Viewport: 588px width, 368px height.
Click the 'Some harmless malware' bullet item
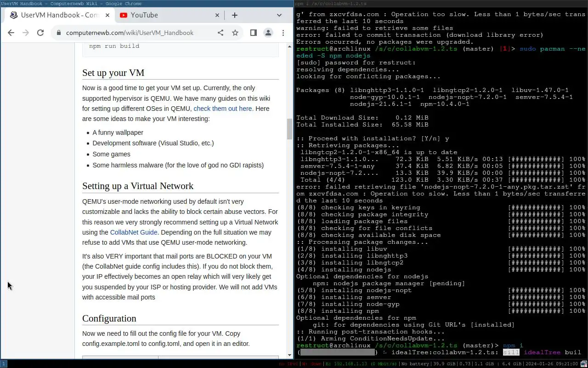178,165
